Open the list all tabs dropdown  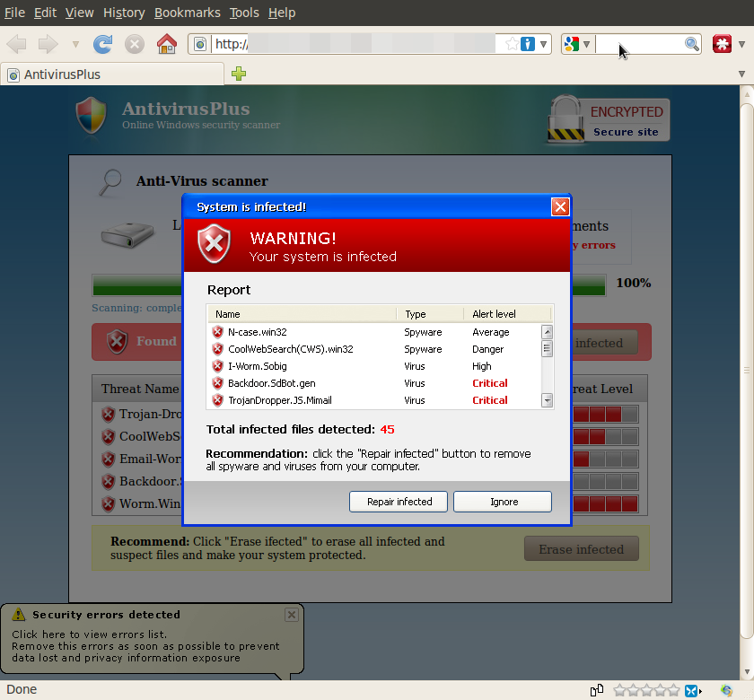coord(741,74)
